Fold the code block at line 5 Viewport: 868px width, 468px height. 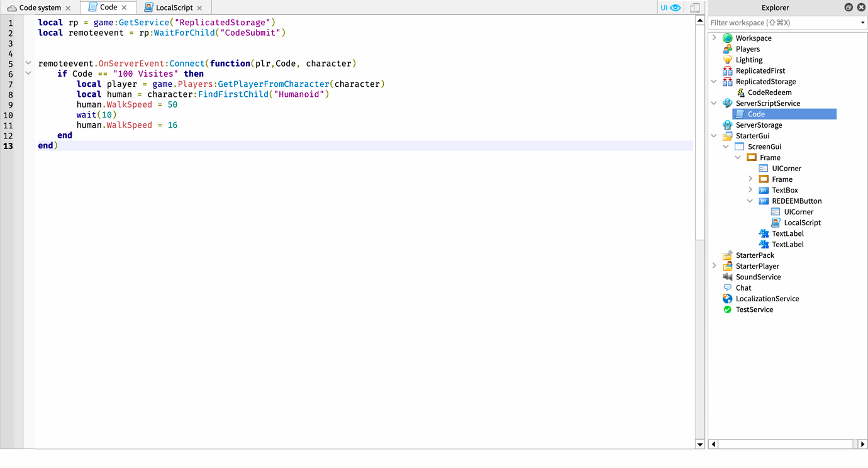point(28,63)
